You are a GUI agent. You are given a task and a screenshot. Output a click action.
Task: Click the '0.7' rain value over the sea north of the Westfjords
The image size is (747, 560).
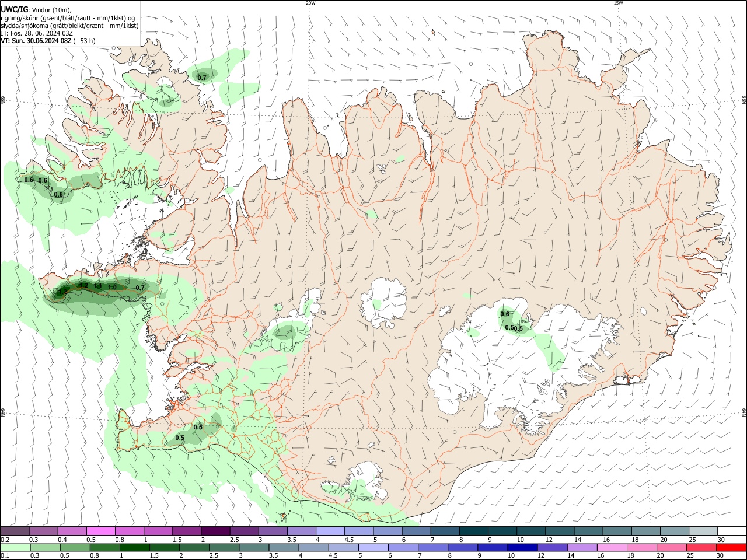(x=202, y=78)
